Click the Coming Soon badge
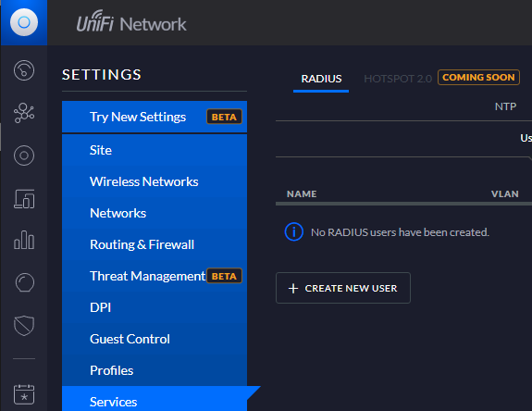532x411 pixels. click(478, 78)
